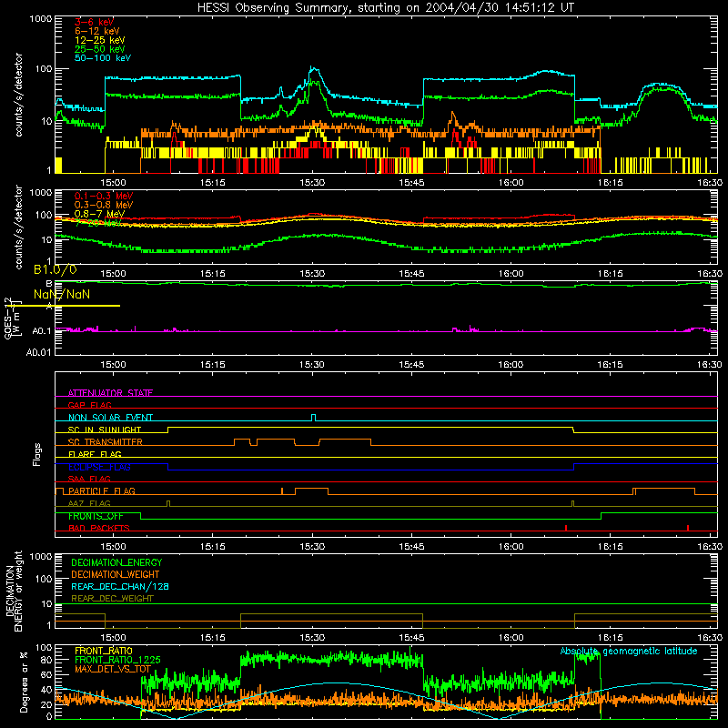Image resolution: width=728 pixels, height=728 pixels.
Task: Select the '25-50 keV' legend label
Action: point(100,49)
